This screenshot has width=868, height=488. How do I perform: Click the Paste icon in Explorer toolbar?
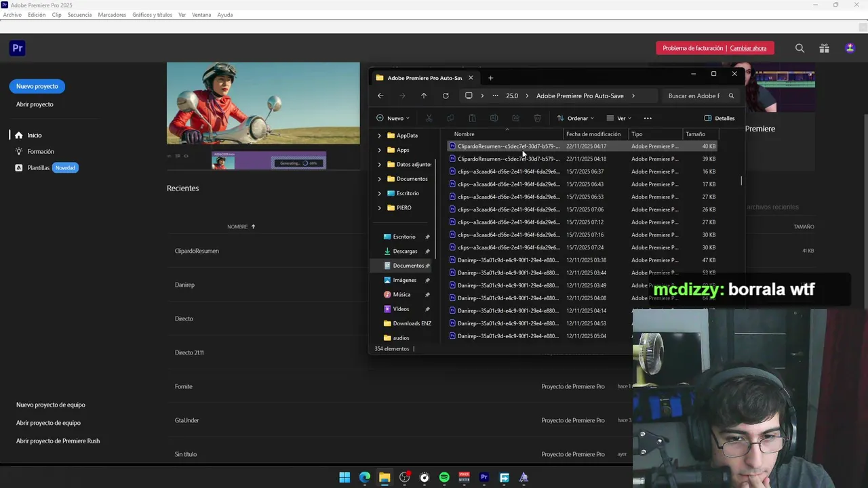472,118
